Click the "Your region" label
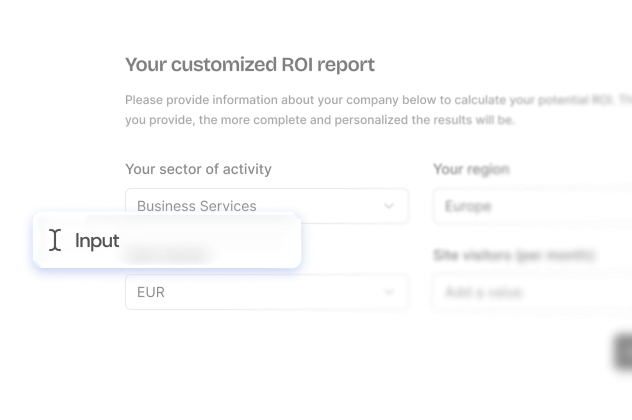 pyautogui.click(x=471, y=169)
